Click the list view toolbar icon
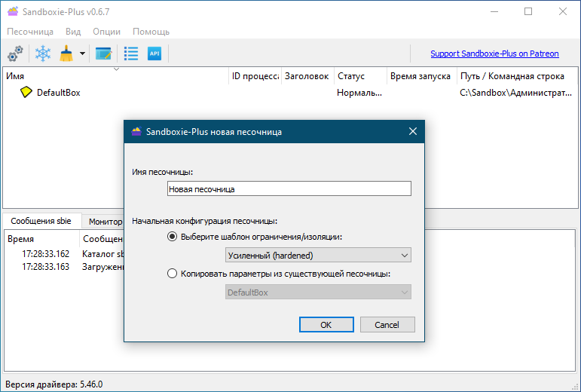 (131, 54)
